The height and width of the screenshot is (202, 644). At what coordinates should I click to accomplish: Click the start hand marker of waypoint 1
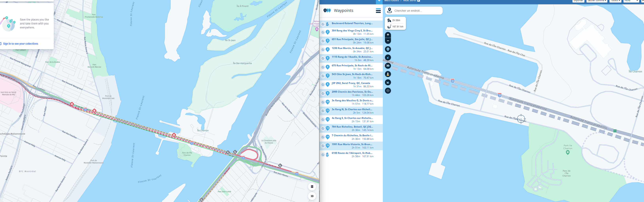click(x=327, y=24)
